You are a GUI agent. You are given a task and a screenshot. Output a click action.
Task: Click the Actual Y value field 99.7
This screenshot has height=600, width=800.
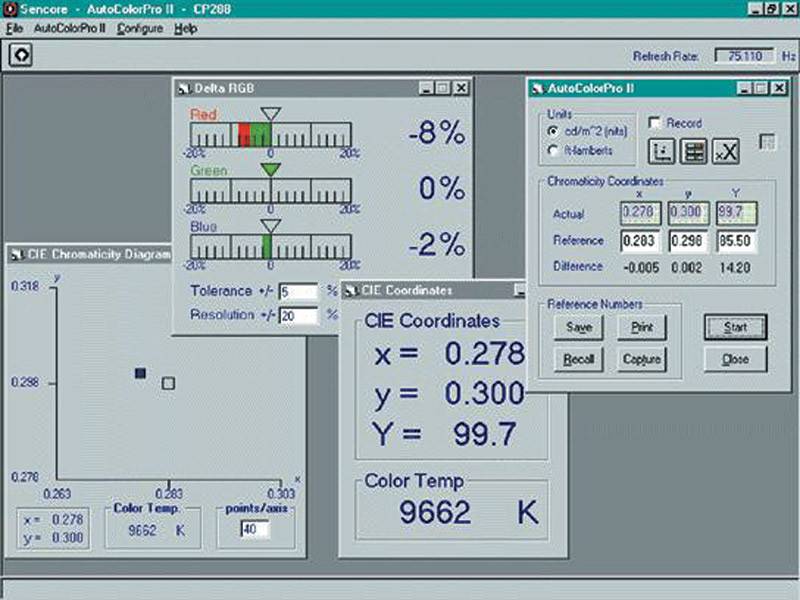click(736, 213)
